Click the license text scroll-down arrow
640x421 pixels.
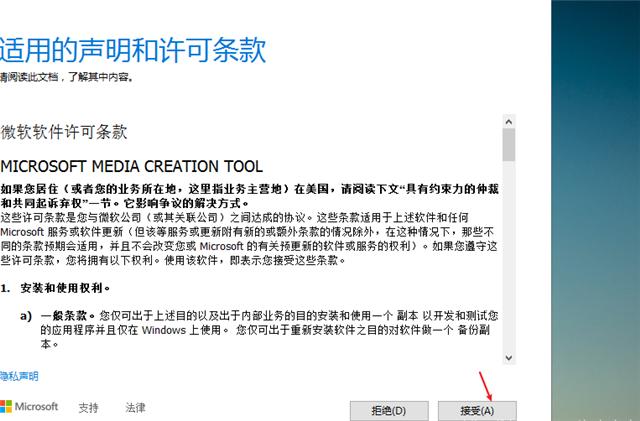[509, 358]
